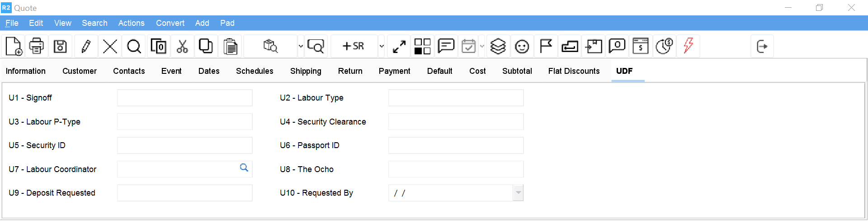
Task: Open the Actions menu
Action: tap(131, 23)
